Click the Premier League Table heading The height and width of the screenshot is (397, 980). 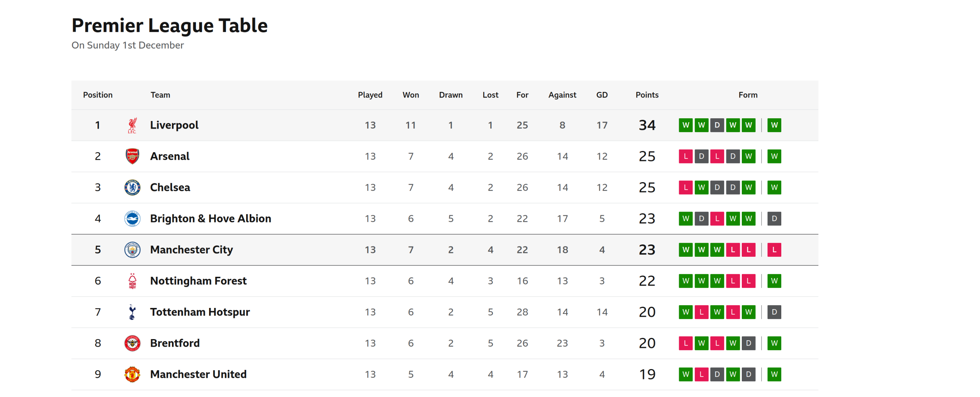point(170,26)
